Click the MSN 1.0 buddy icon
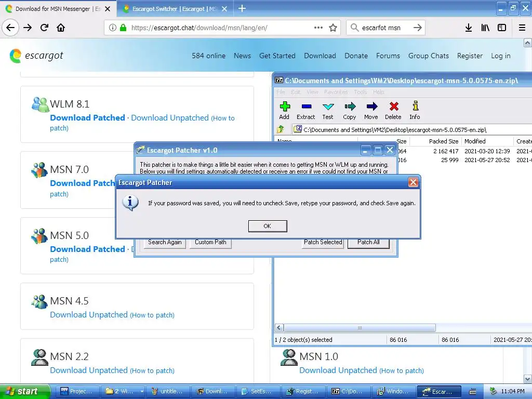Image resolution: width=532 pixels, height=399 pixels. tap(289, 357)
